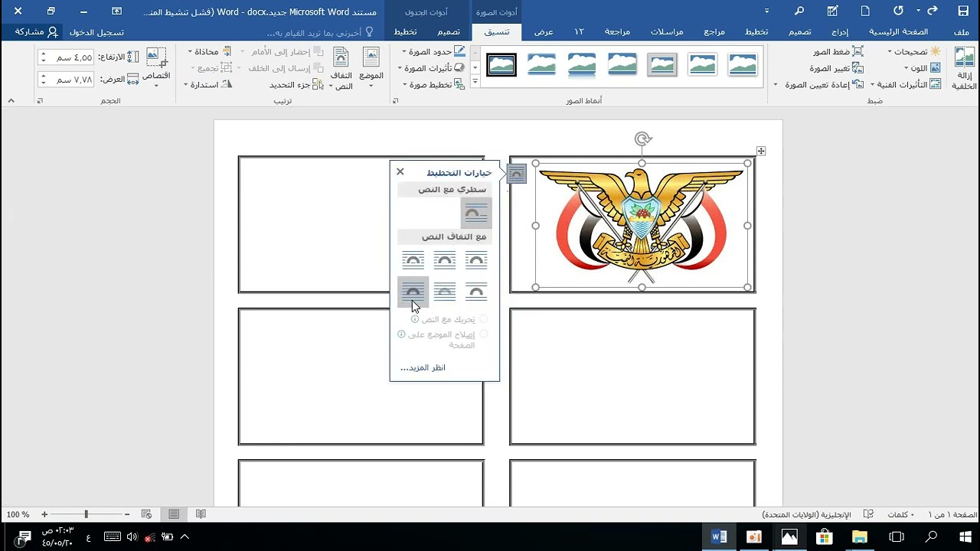Click the Share (مشاركة) button
Screen dimensions: 980x551
36,32
